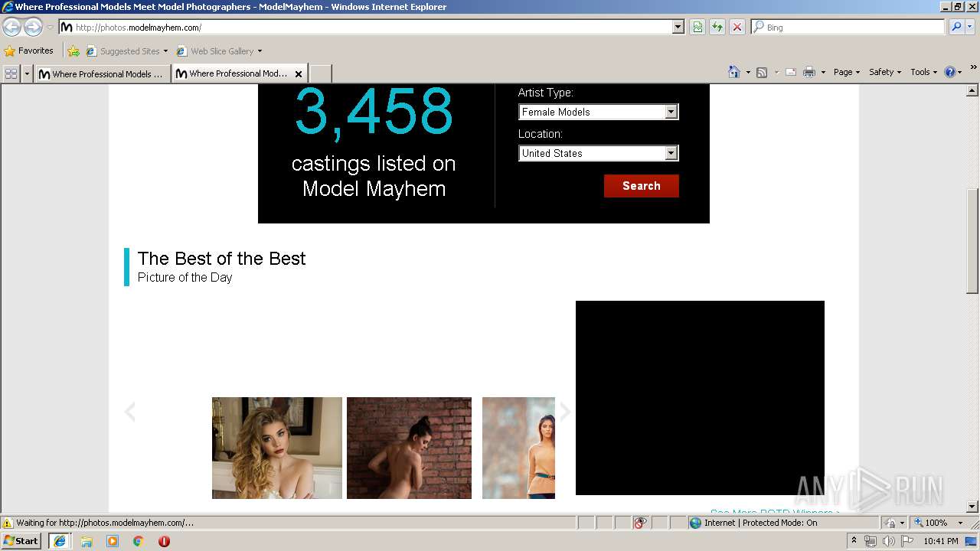Image resolution: width=980 pixels, height=551 pixels.
Task: Open the Opera icon on taskbar
Action: pos(164,541)
